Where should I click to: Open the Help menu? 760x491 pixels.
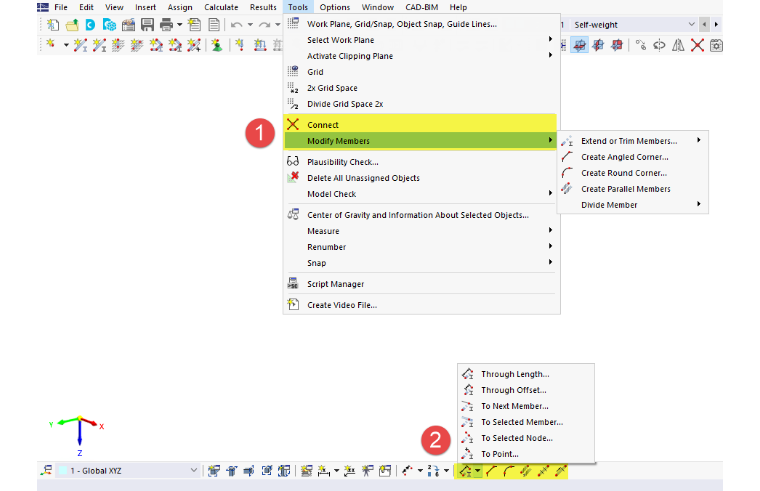[x=458, y=7]
